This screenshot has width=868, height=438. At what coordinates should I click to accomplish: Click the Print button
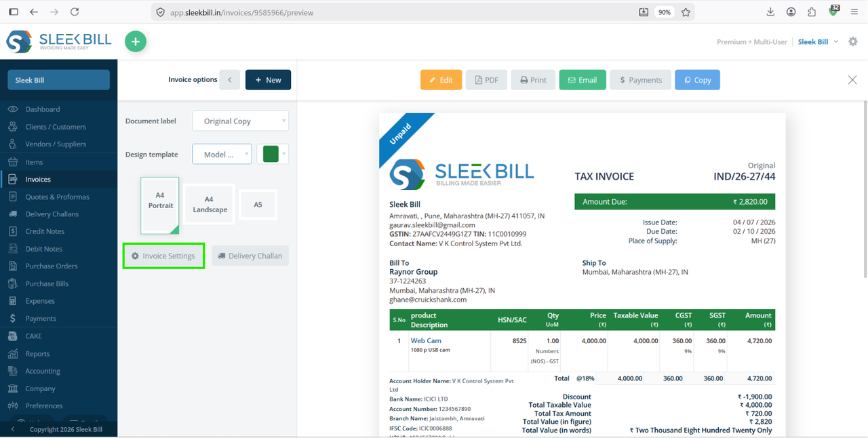pyautogui.click(x=533, y=80)
